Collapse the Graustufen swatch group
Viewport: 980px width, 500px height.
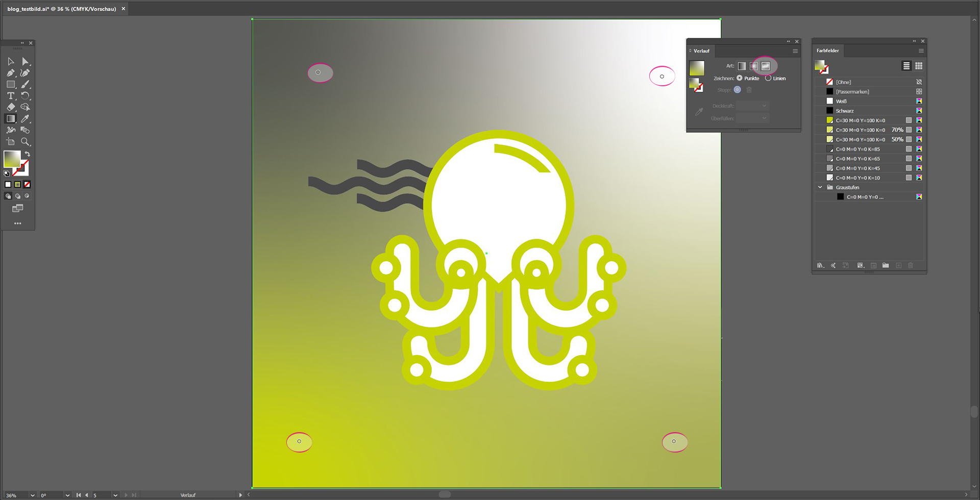[x=820, y=187]
